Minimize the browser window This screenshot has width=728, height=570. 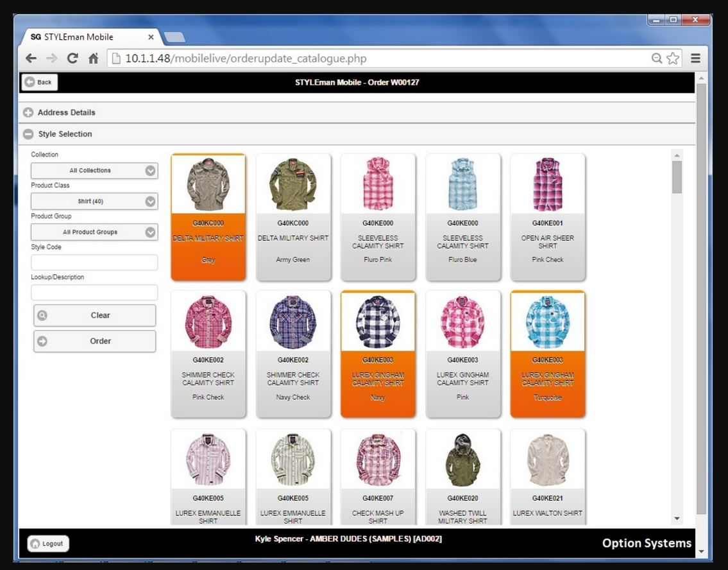656,20
